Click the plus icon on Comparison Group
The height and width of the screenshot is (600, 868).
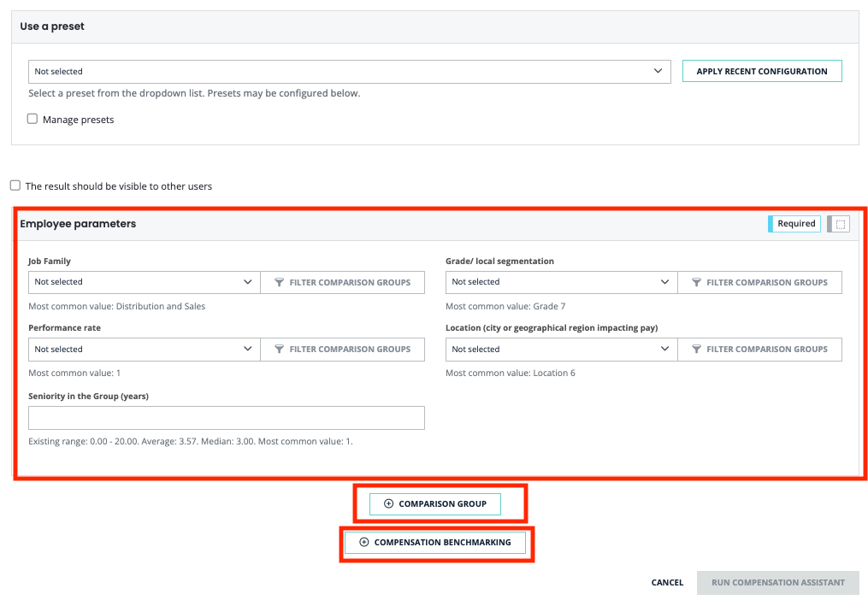pos(389,504)
